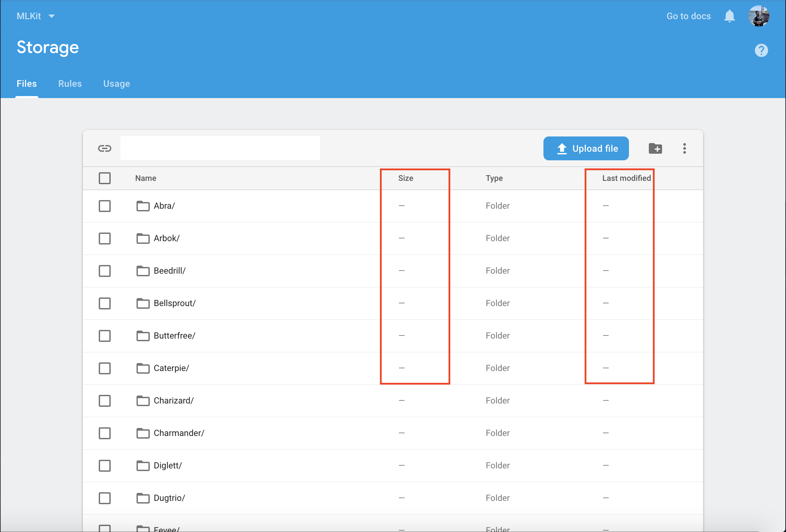Click the folder icon next to Charizard/
The width and height of the screenshot is (786, 532).
point(142,400)
